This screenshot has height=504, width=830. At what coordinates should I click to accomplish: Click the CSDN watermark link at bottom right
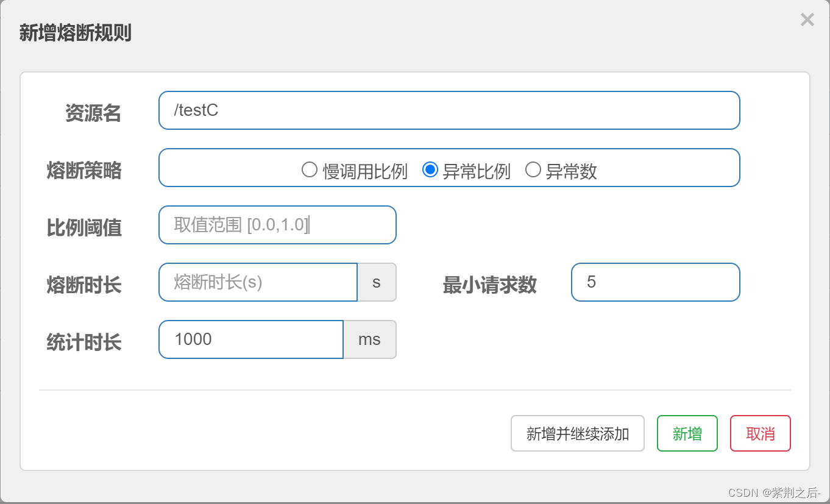[x=775, y=494]
